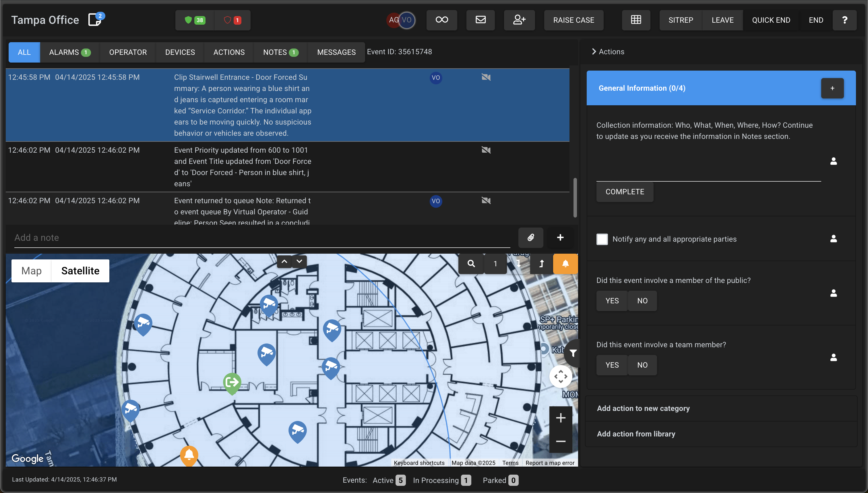This screenshot has width=868, height=493.
Task: Click the In Processing events count 1
Action: (x=466, y=480)
